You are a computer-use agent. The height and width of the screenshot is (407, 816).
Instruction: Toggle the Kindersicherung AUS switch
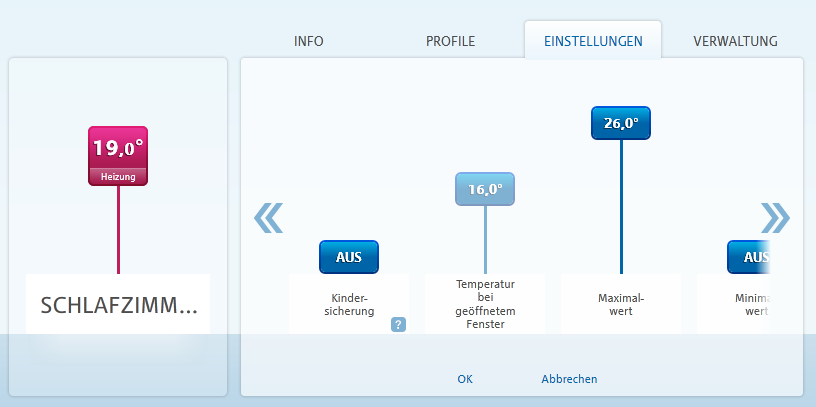349,257
